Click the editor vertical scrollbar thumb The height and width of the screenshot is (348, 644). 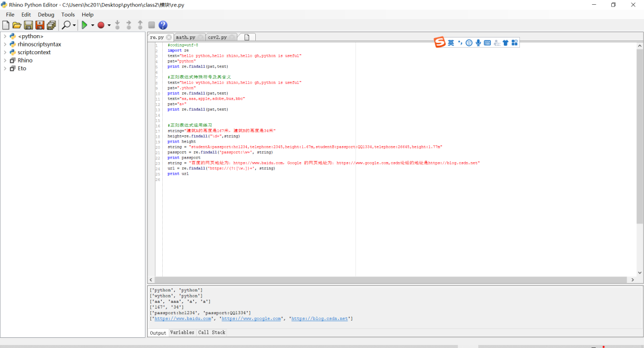639,136
